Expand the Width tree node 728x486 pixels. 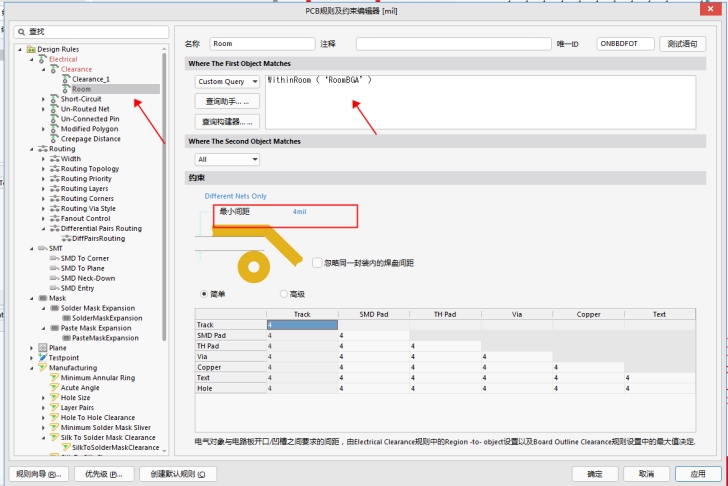tap(43, 159)
